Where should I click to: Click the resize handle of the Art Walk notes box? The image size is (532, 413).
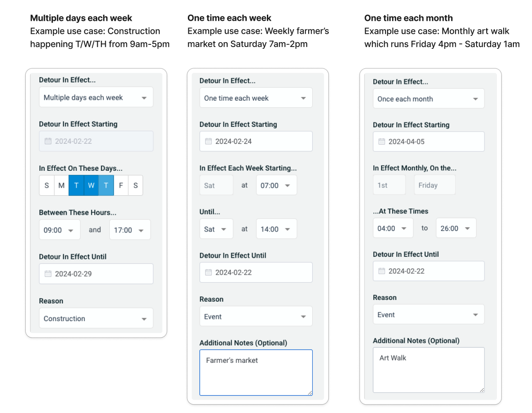(x=481, y=389)
